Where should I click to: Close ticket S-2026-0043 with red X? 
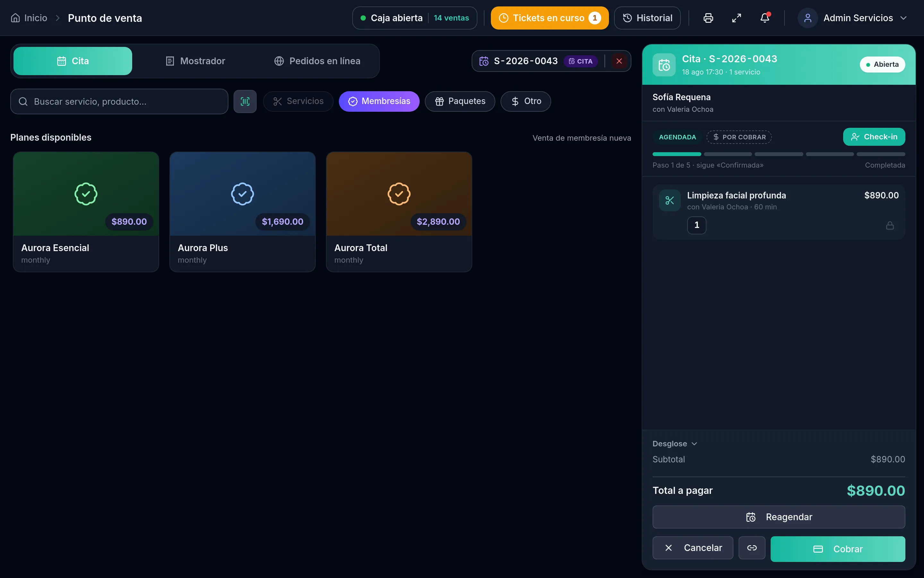619,61
